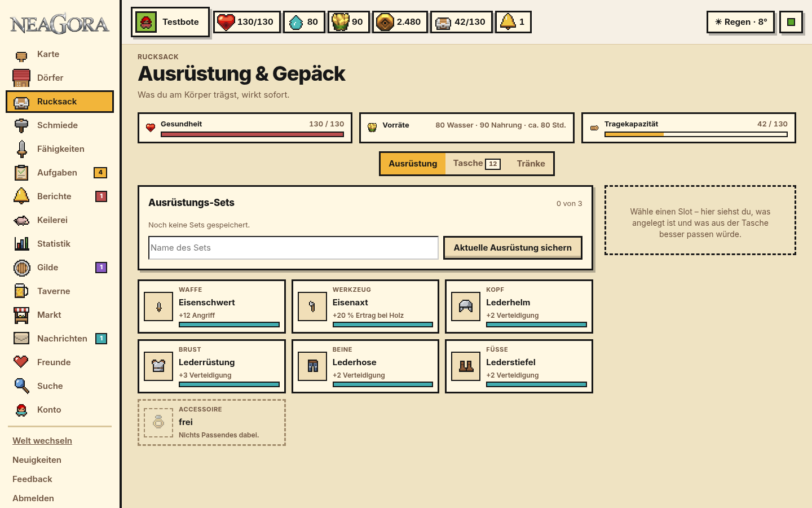
Task: Click the Freunde heart icon
Action: [x=21, y=362]
